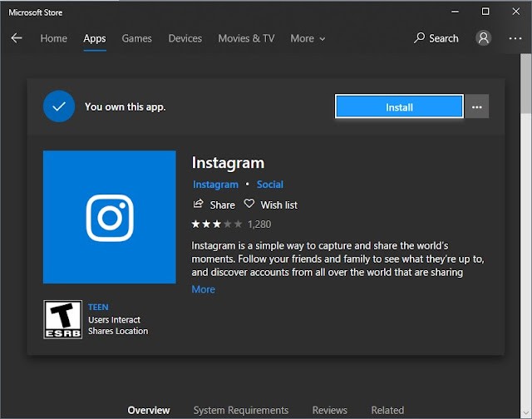Close the Microsoft Store window
The width and height of the screenshot is (532, 419).
click(515, 12)
